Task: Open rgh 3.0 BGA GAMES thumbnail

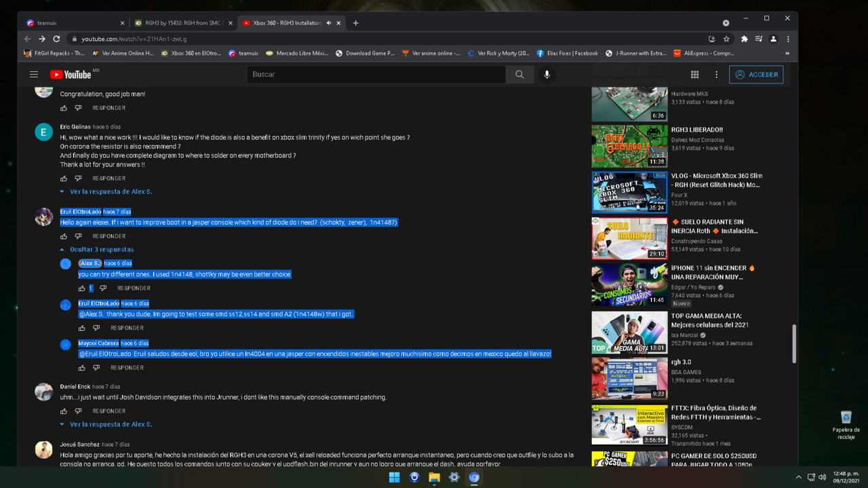Action: click(x=629, y=378)
